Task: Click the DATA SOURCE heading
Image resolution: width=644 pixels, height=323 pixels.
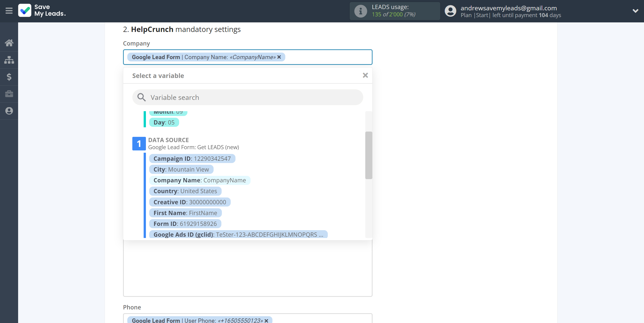Action: [168, 140]
